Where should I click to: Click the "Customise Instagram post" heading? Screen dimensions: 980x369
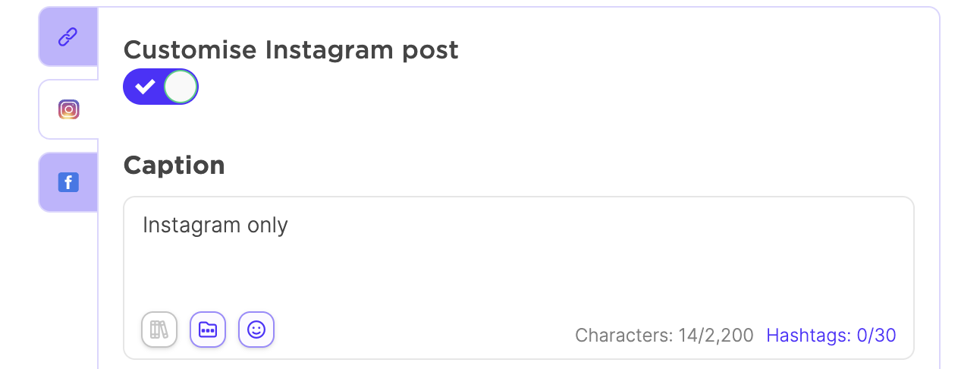[x=291, y=50]
